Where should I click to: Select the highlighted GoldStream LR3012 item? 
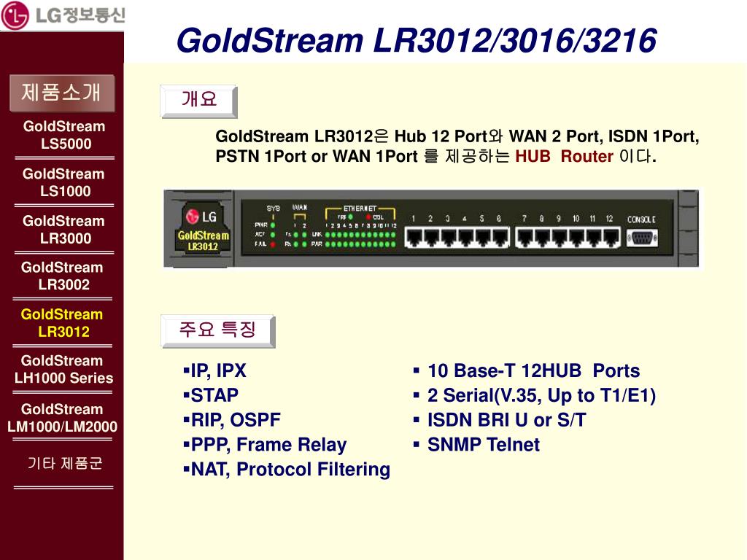[63, 323]
